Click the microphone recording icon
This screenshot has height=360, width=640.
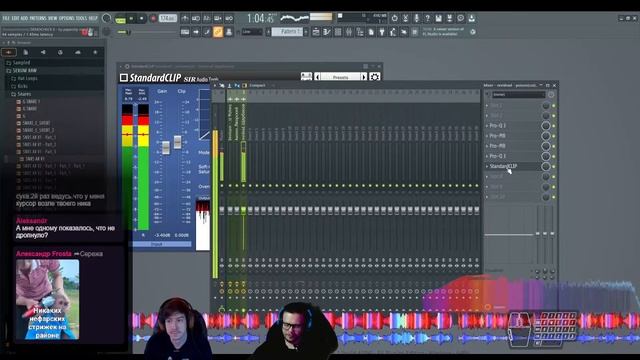[x=416, y=18]
